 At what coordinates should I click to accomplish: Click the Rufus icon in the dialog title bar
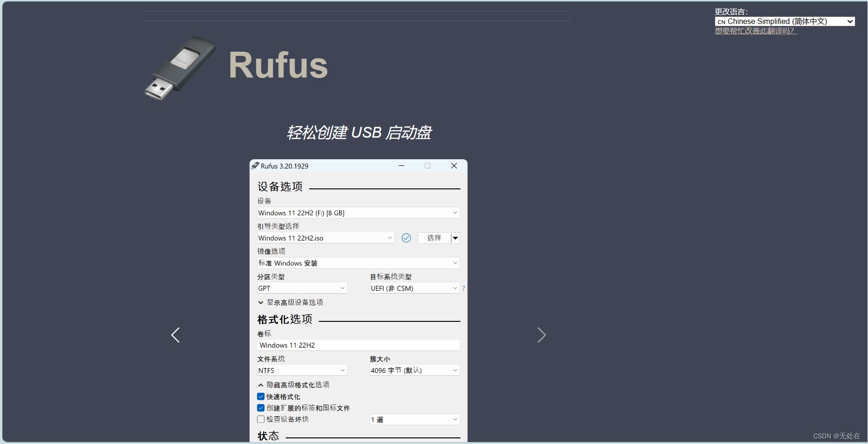255,165
